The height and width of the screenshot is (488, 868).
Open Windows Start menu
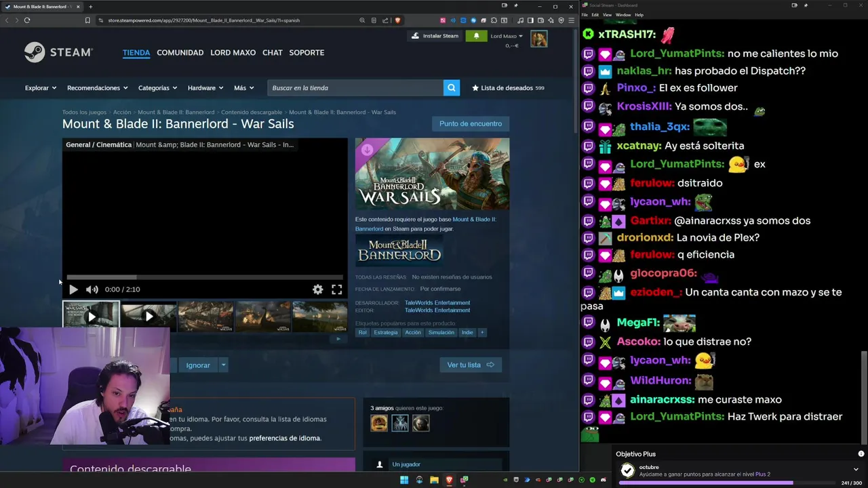click(x=404, y=480)
